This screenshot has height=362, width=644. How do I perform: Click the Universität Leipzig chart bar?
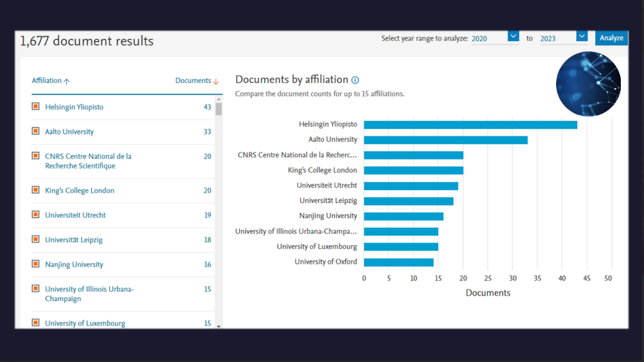click(409, 201)
